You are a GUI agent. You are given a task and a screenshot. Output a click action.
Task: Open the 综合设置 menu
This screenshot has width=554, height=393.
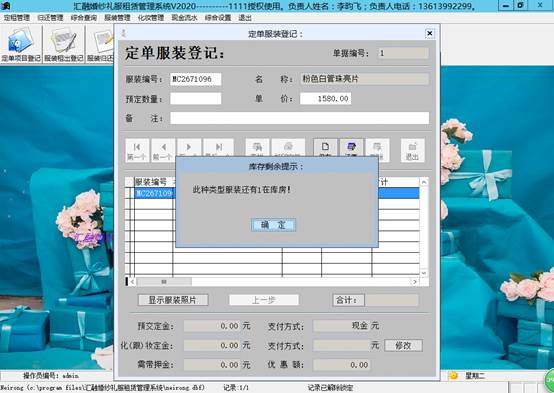[x=218, y=18]
